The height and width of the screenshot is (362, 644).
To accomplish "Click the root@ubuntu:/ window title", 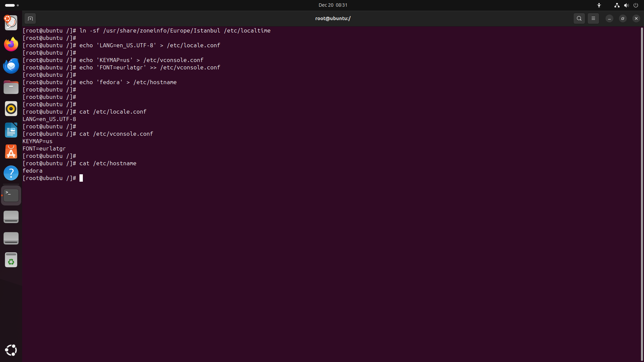I will (333, 18).
